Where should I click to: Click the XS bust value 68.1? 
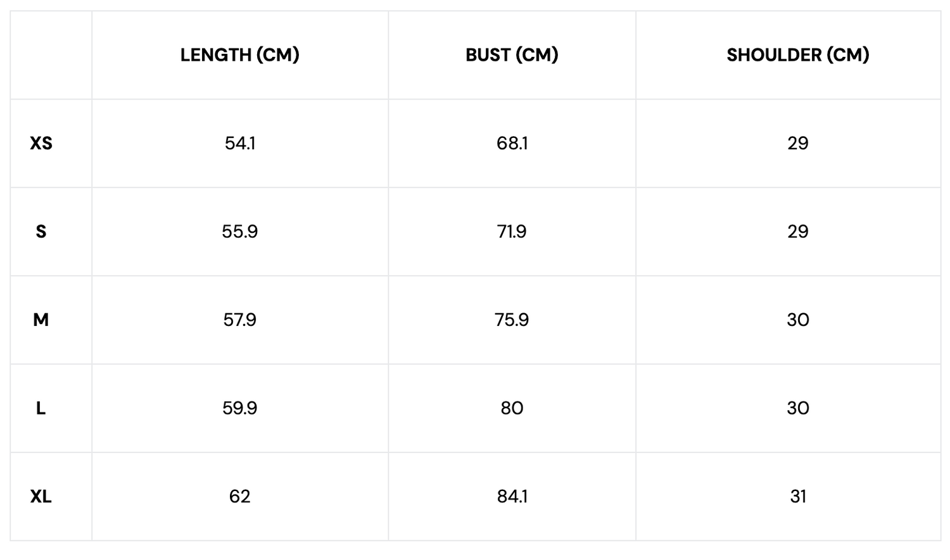(512, 143)
